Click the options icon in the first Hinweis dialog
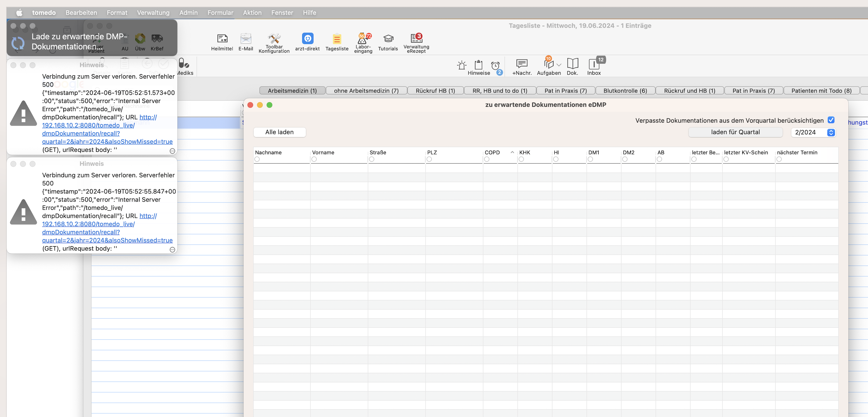The width and height of the screenshot is (868, 417). click(172, 151)
